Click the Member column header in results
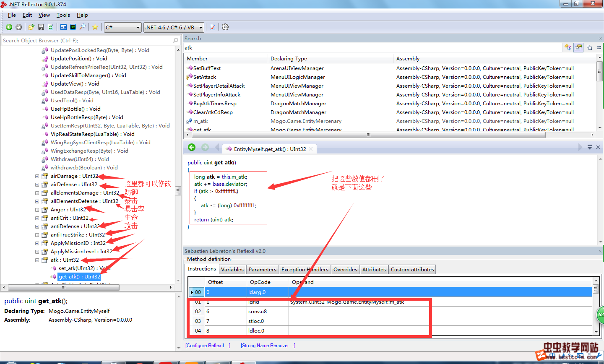This screenshot has height=364, width=604. point(226,59)
